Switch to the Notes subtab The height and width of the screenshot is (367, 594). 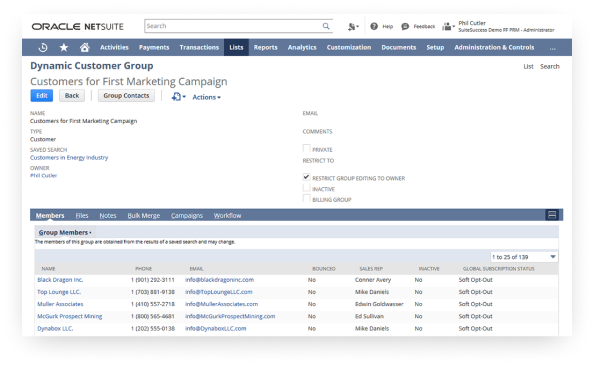(x=108, y=216)
